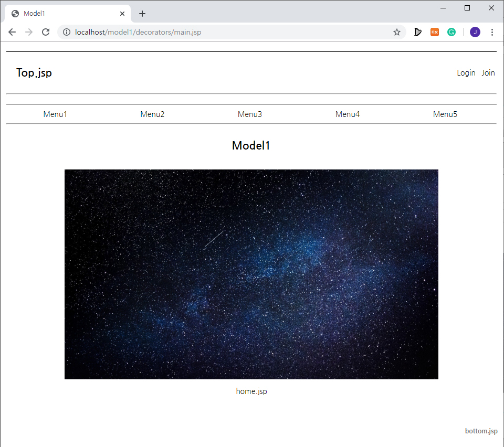The image size is (504, 447).
Task: Click the Join link
Action: (488, 72)
